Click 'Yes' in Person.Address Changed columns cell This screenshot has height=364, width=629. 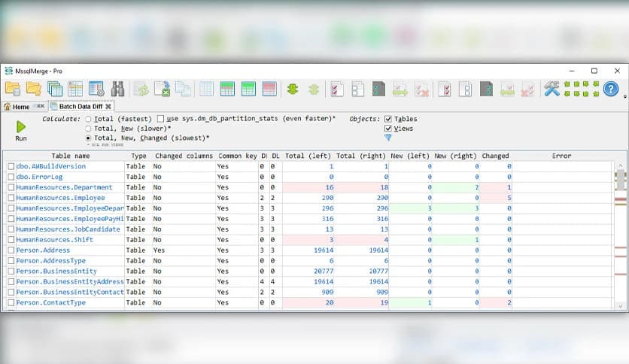click(159, 250)
